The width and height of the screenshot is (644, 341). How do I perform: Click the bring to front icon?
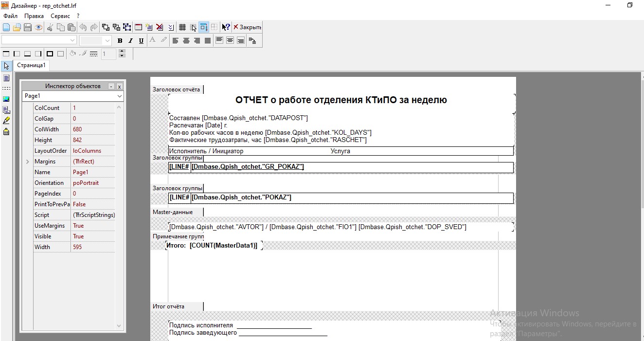(x=106, y=27)
